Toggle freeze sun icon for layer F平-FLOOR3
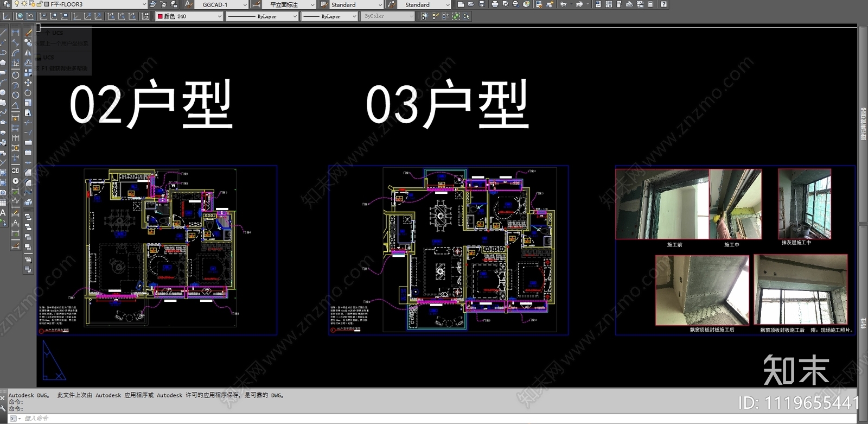This screenshot has height=424, width=868. tap(24, 4)
